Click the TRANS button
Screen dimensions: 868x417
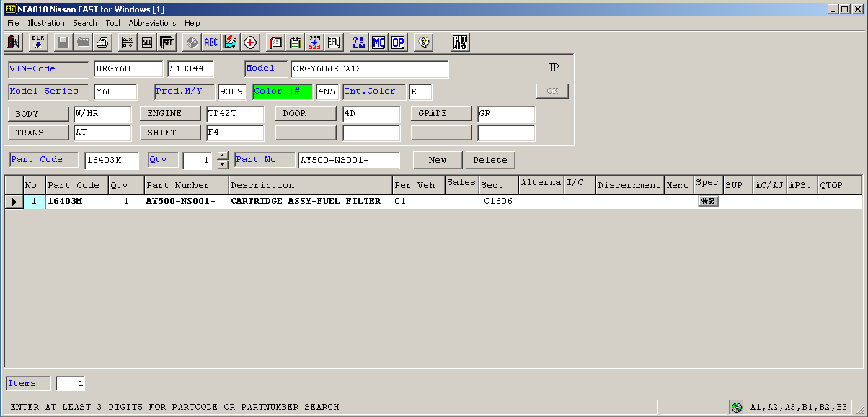coord(37,133)
